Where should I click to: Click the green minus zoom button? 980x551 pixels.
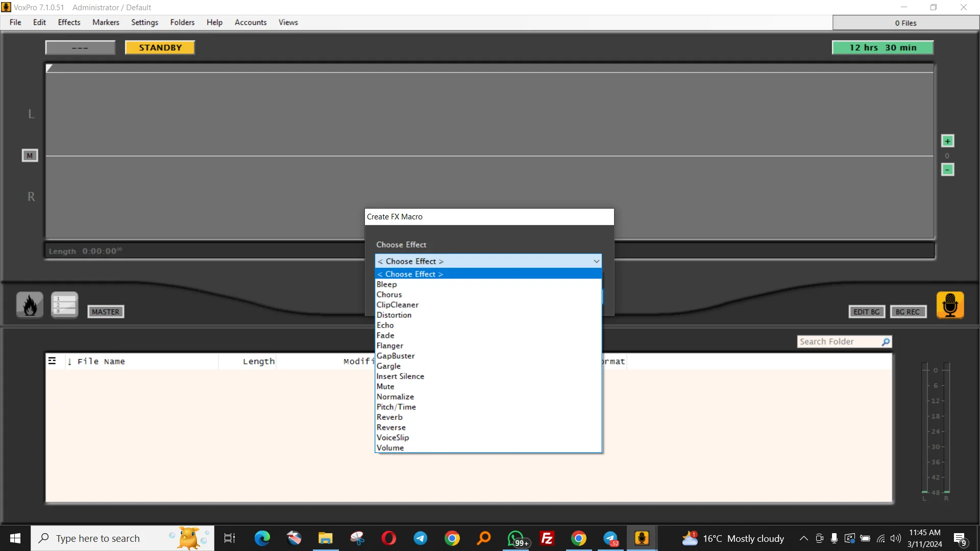point(947,169)
